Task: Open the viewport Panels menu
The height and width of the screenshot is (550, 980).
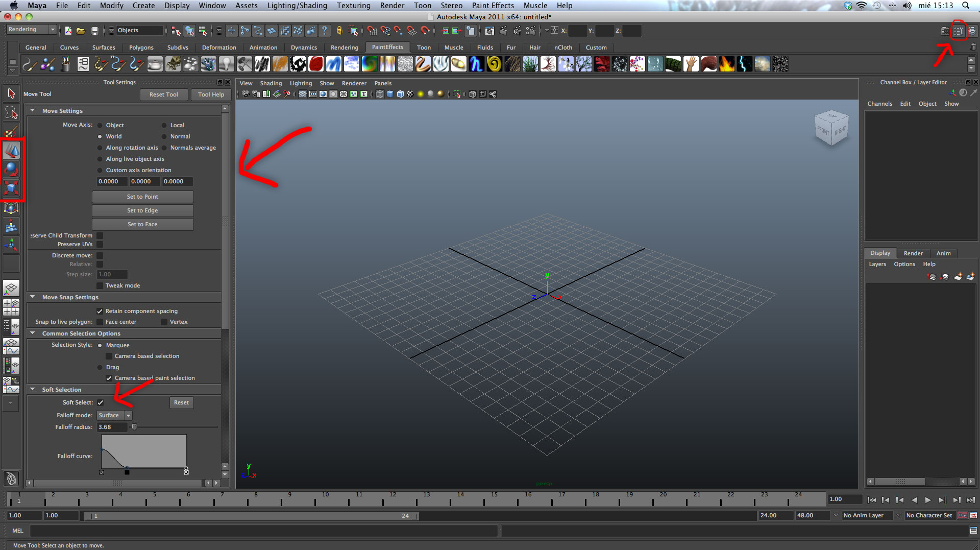Action: point(383,83)
